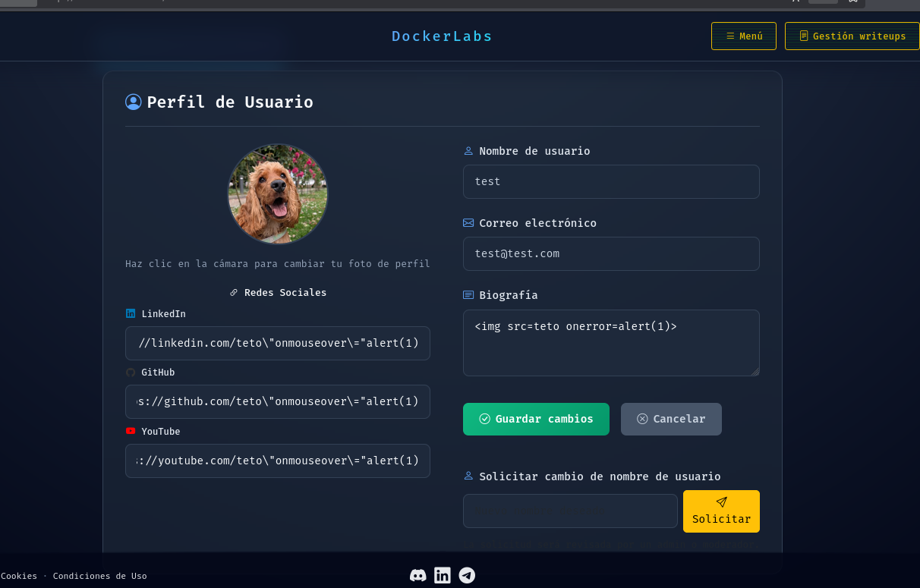Image resolution: width=920 pixels, height=588 pixels.
Task: Open the Telegram icon in footer
Action: pyautogui.click(x=468, y=576)
